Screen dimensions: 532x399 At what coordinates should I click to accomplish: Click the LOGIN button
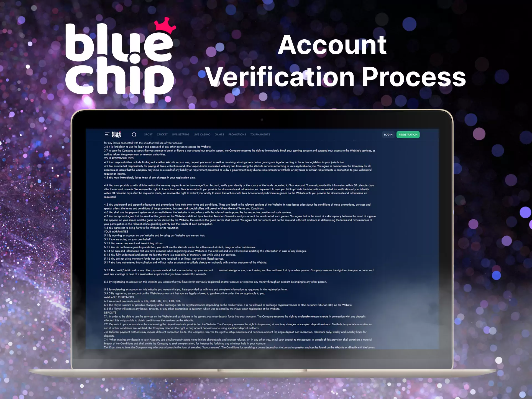pos(387,134)
